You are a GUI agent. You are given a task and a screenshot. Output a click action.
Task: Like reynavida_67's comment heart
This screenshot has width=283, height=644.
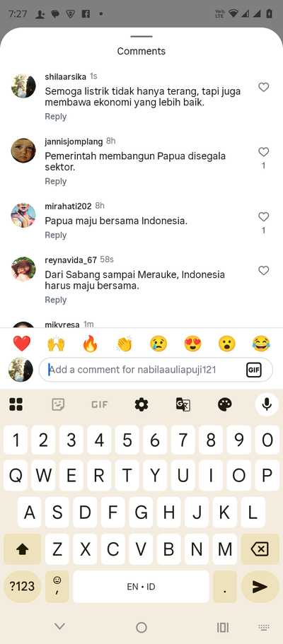(x=263, y=270)
